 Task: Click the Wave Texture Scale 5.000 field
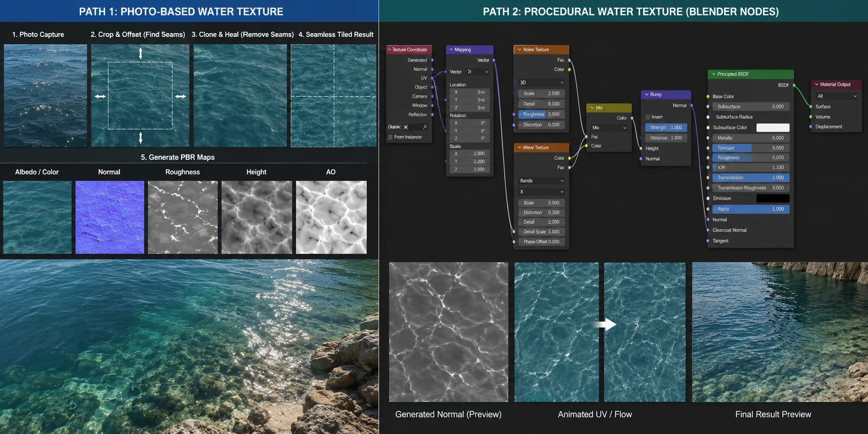pyautogui.click(x=542, y=203)
